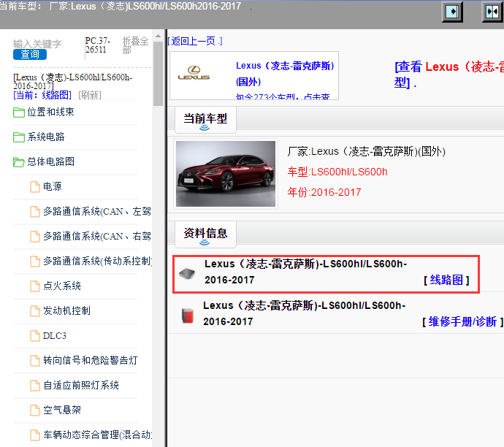Click the sidebar scroll up arrow
Image resolution: width=504 pixels, height=447 pixels.
pos(158,36)
